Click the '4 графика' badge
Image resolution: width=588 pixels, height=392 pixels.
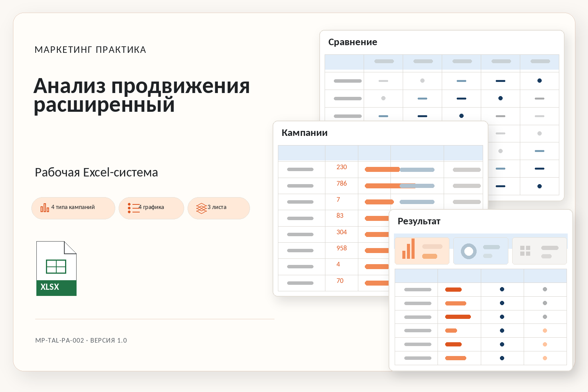coord(151,208)
